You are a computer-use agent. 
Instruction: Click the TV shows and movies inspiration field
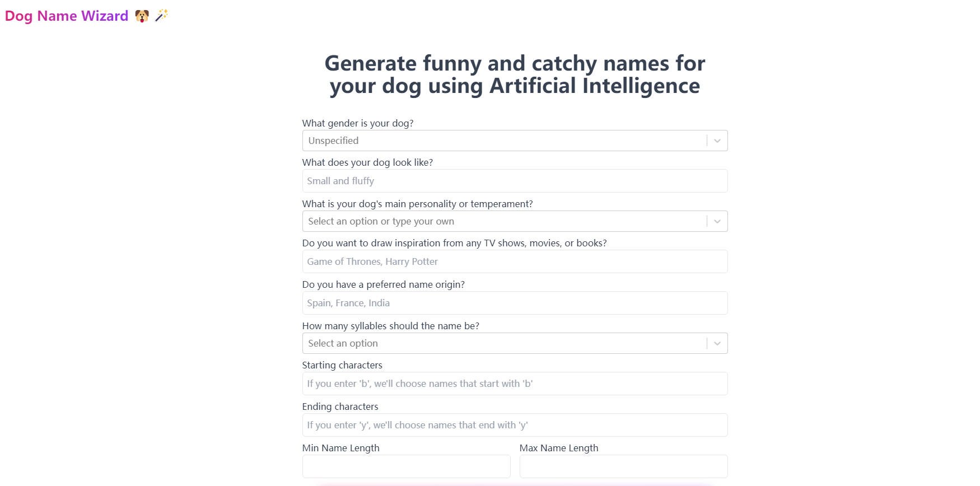(x=515, y=261)
